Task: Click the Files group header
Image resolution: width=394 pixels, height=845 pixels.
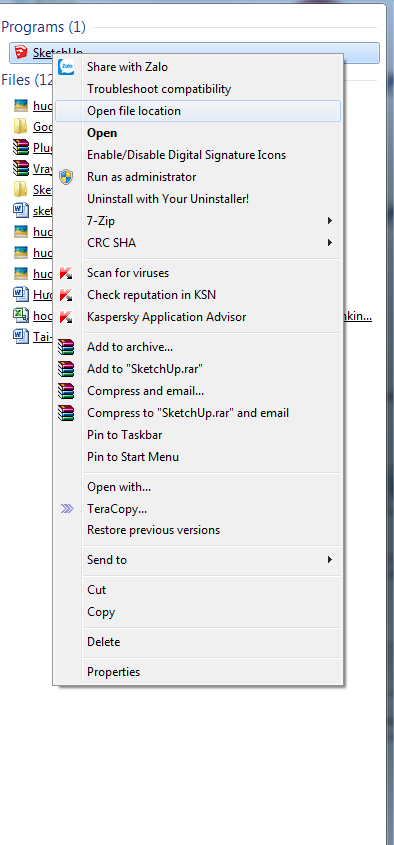Action: 27,80
